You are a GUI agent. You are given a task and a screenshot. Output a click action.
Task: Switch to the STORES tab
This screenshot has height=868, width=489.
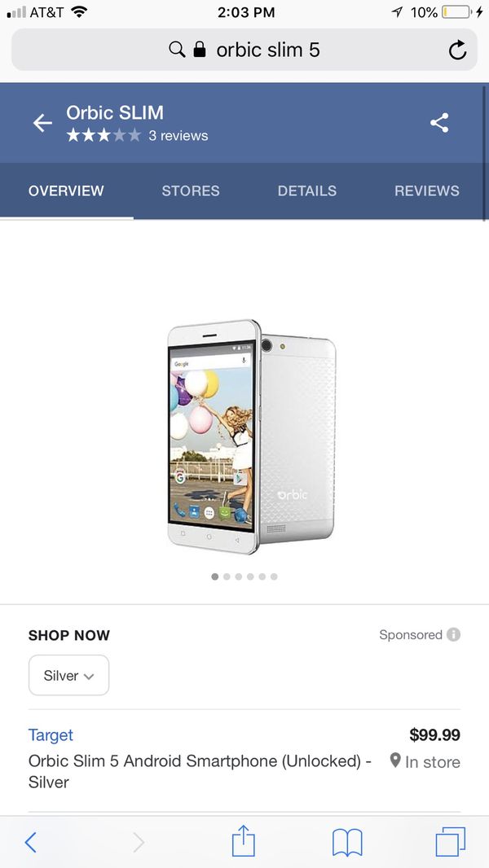point(191,191)
